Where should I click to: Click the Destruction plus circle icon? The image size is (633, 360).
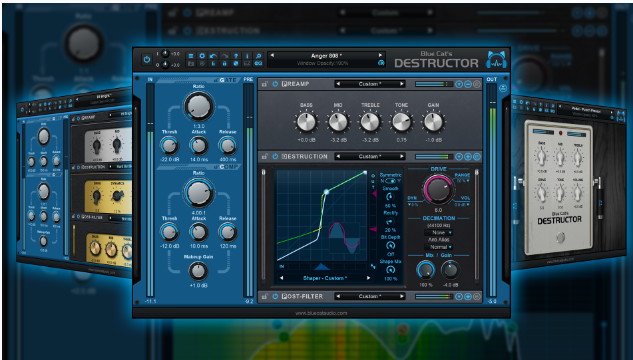point(468,156)
